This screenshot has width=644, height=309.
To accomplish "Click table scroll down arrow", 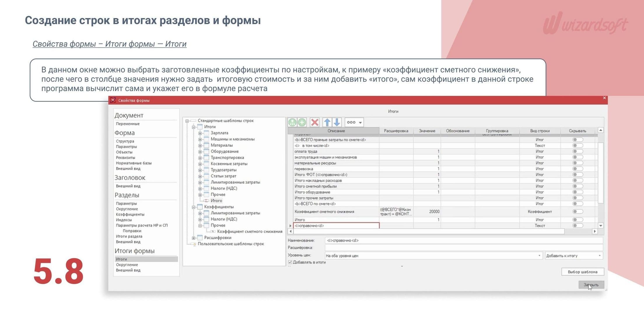I will (601, 226).
